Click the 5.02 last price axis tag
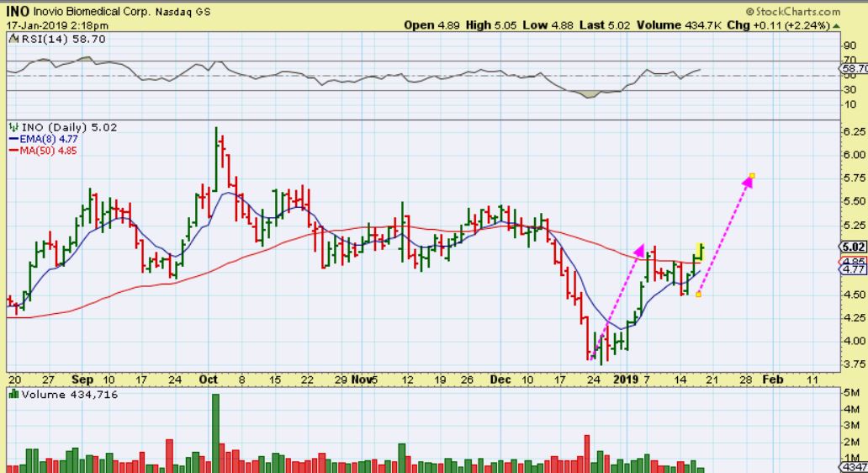Screen dimensions: 868x473 854,247
